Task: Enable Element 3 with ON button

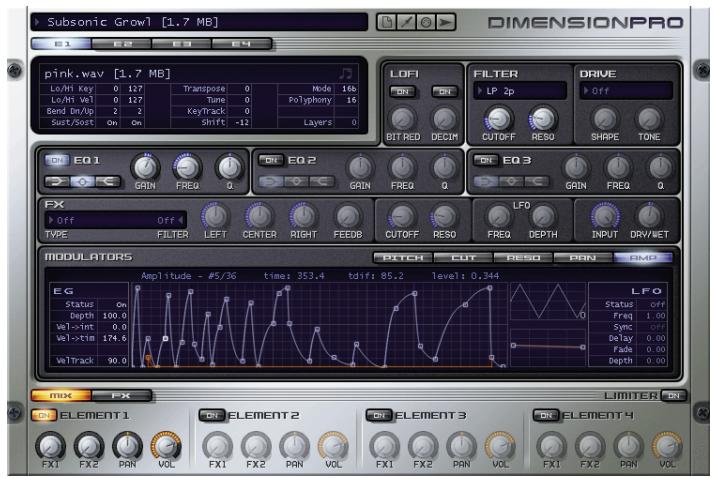Action: (379, 415)
